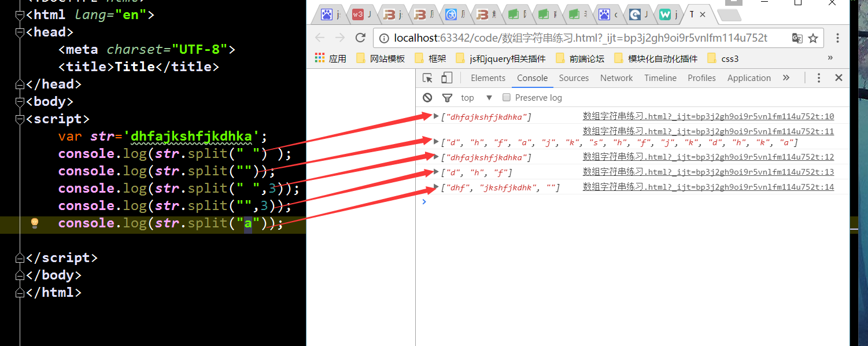Place cursor on the var str declaration line

tap(163, 137)
